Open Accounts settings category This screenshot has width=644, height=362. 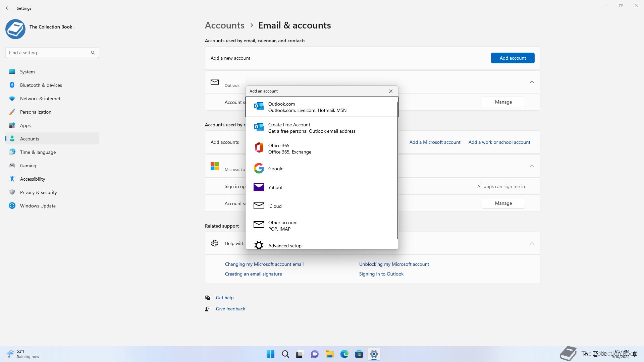click(52, 139)
